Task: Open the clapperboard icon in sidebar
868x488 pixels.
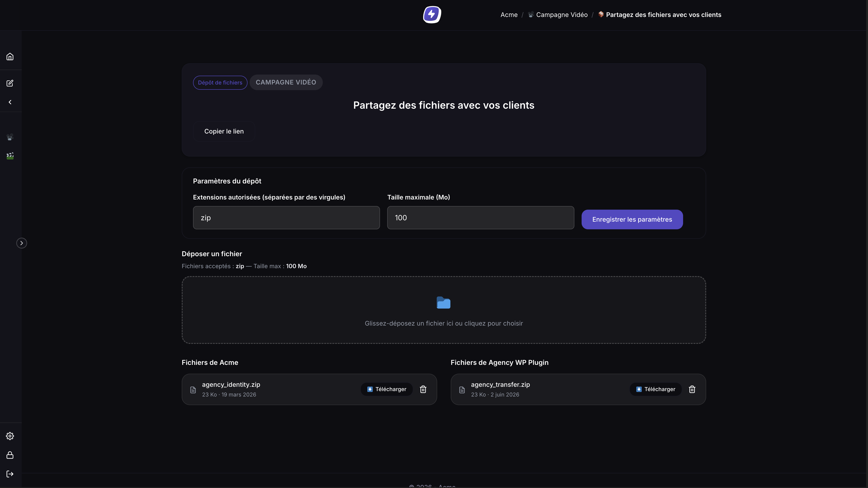Action: (10, 156)
